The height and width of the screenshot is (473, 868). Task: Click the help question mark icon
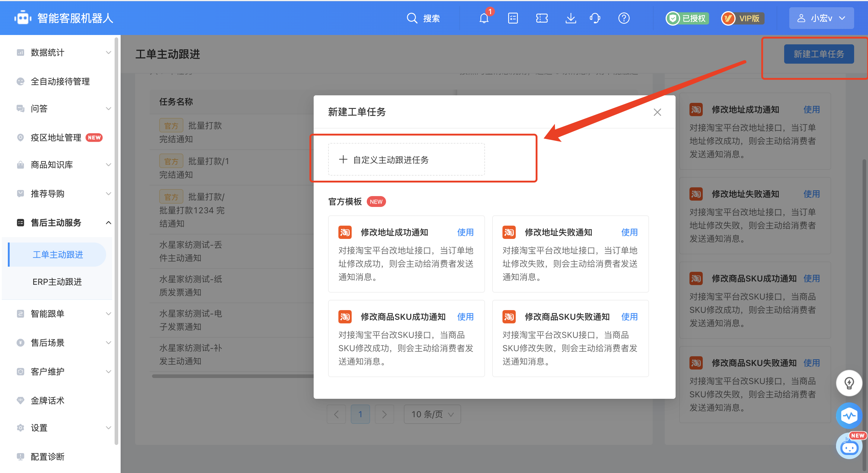coord(624,18)
